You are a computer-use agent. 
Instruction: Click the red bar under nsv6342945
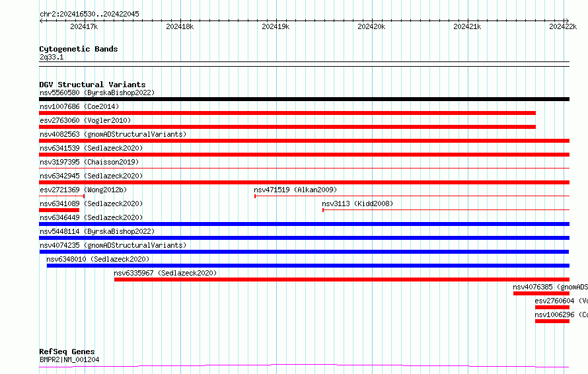[x=304, y=182]
